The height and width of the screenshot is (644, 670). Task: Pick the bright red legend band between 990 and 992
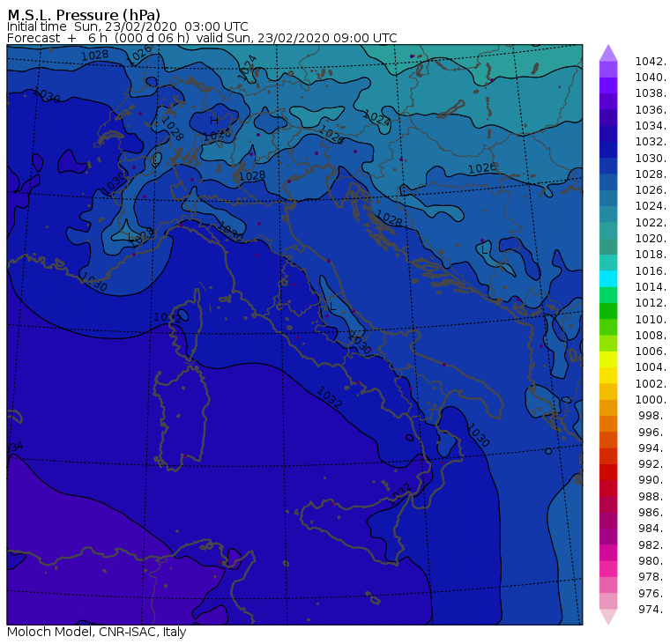tap(608, 472)
